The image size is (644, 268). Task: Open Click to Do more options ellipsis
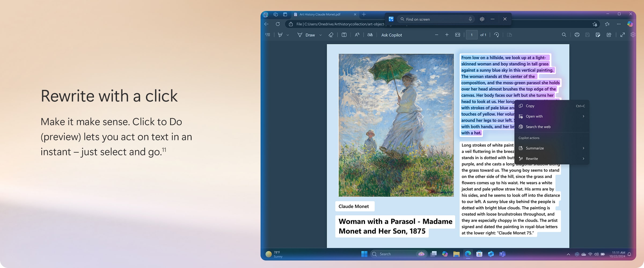pos(492,19)
